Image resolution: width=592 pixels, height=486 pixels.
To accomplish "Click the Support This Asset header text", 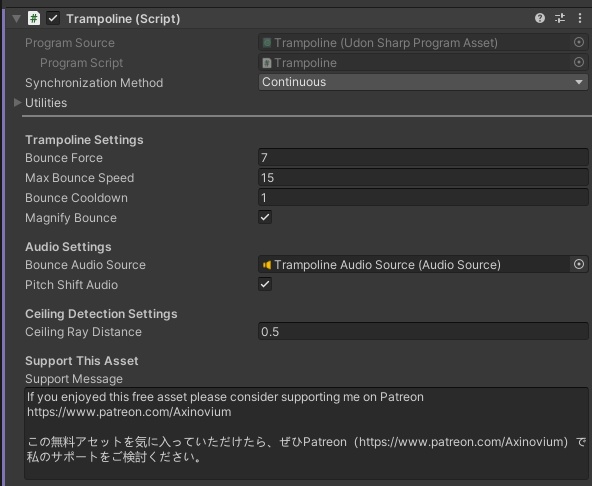I will (82, 361).
